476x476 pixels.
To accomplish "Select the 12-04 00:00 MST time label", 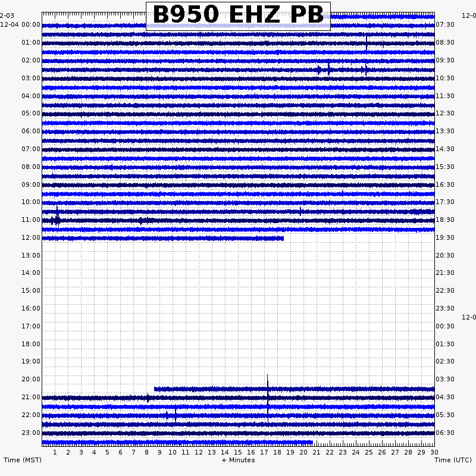I will pyautogui.click(x=20, y=24).
